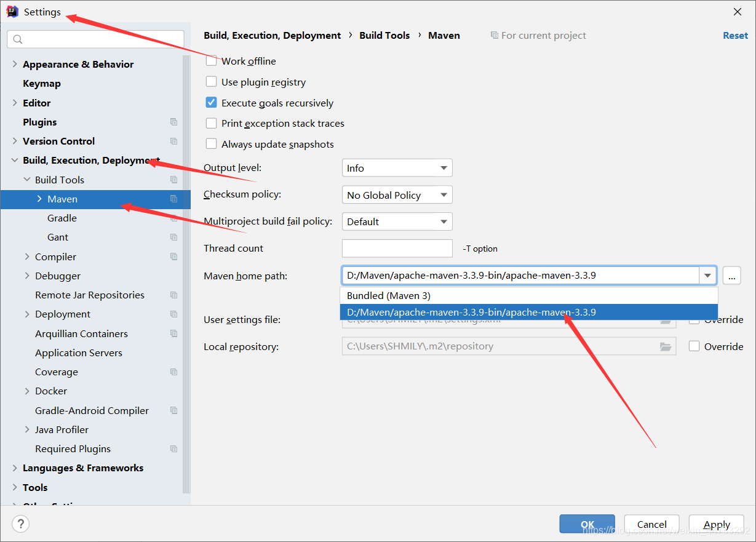Enable the Work offline checkbox

click(211, 61)
